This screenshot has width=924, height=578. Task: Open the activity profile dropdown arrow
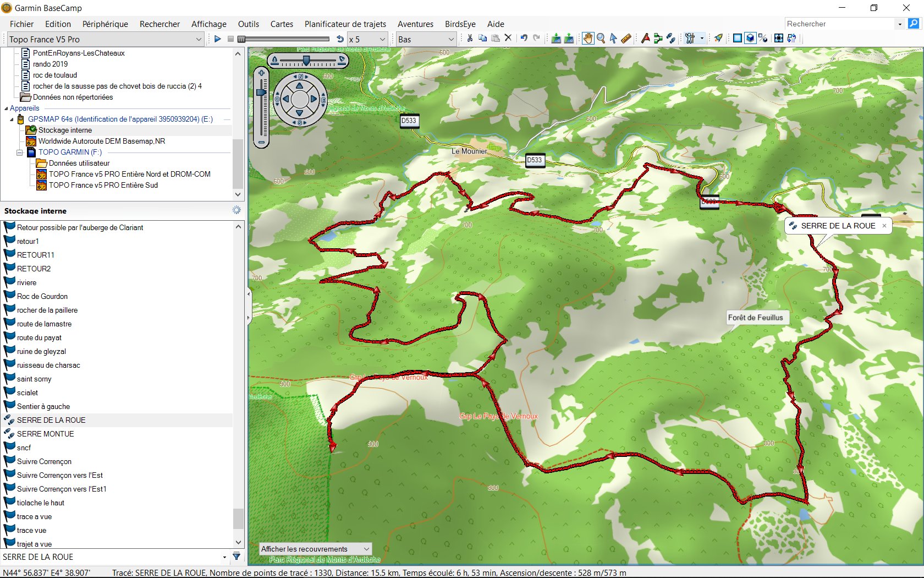coord(702,39)
